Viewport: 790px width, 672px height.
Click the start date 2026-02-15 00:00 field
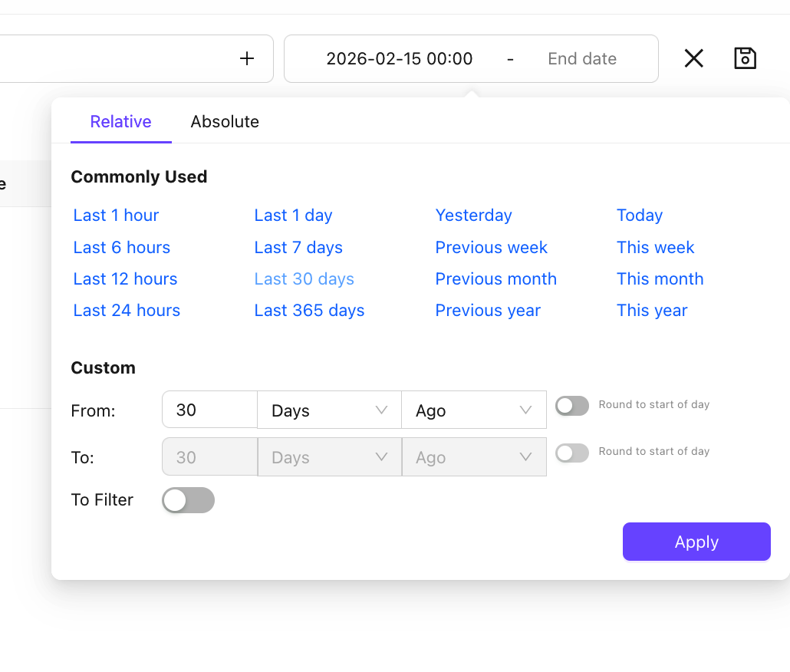click(399, 59)
